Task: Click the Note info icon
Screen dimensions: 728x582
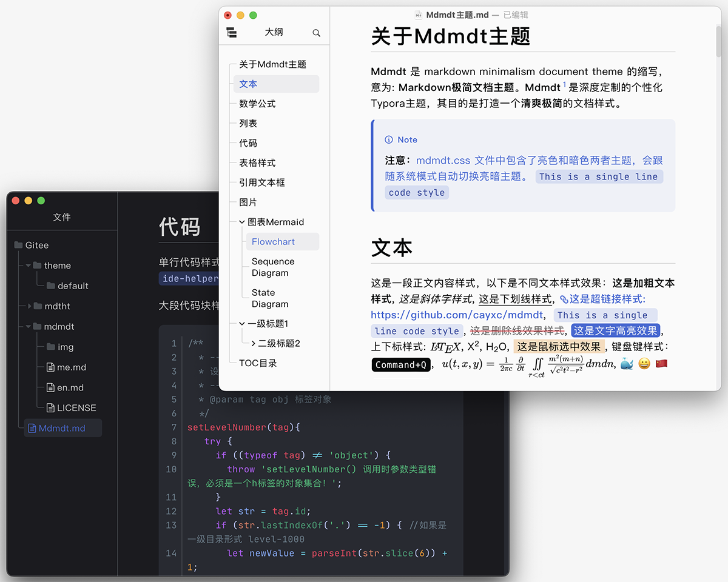Action: coord(389,140)
